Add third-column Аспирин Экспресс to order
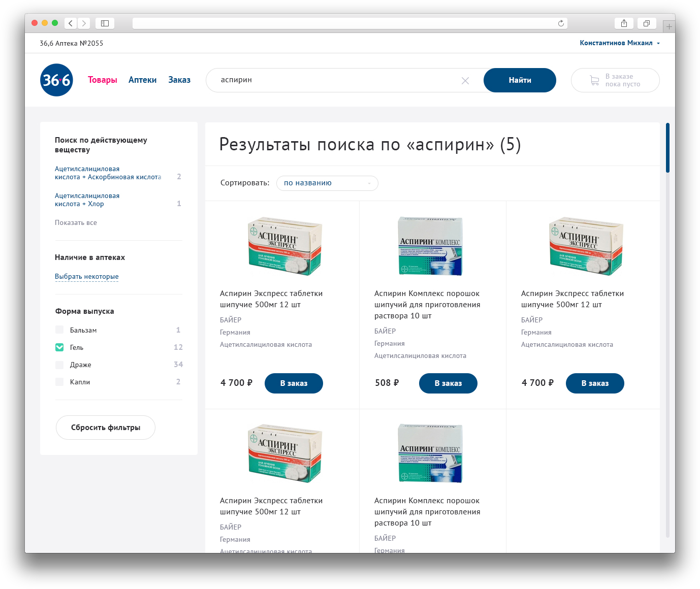Viewport: 700px width, 589px height. click(x=595, y=383)
